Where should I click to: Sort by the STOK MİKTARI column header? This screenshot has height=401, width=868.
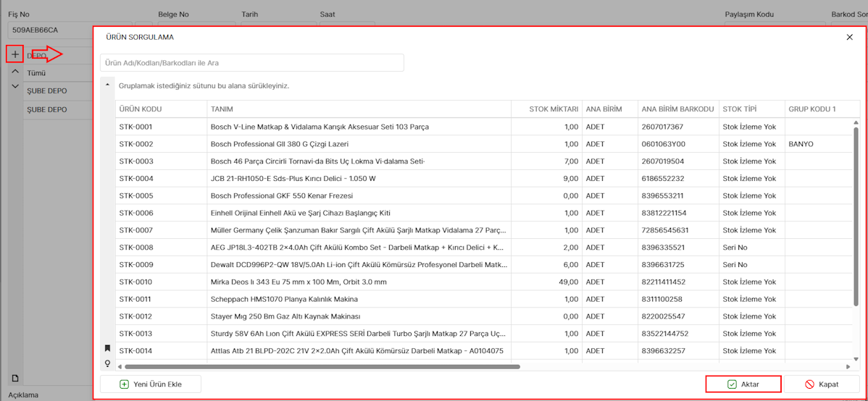(x=554, y=109)
